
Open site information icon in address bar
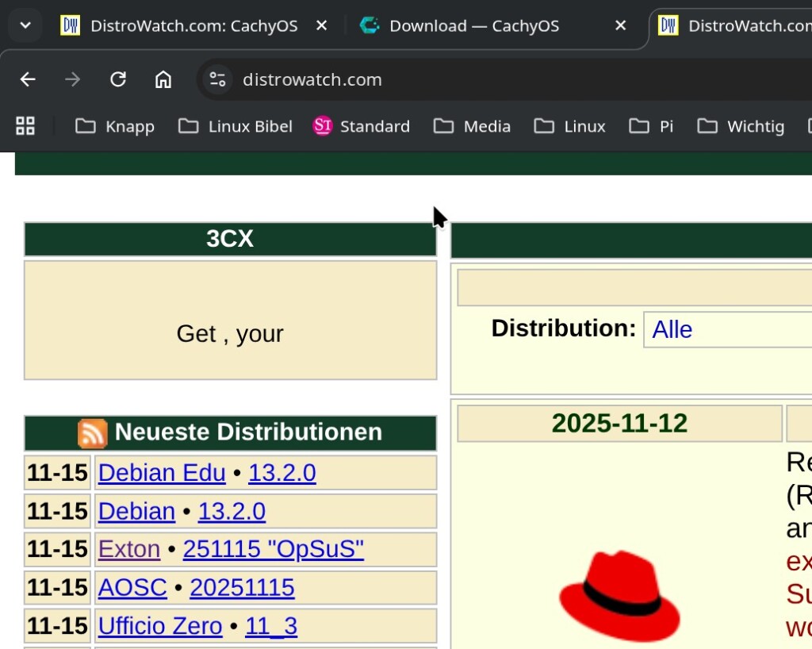(217, 79)
